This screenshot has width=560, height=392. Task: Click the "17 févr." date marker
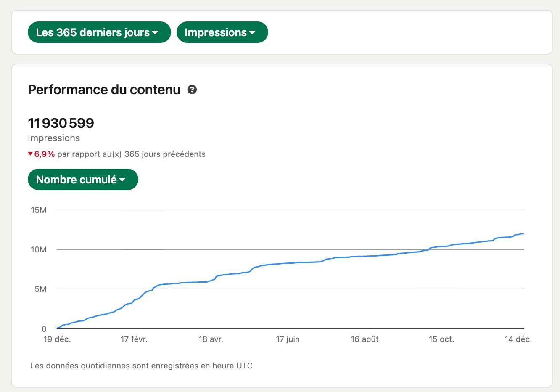point(134,339)
